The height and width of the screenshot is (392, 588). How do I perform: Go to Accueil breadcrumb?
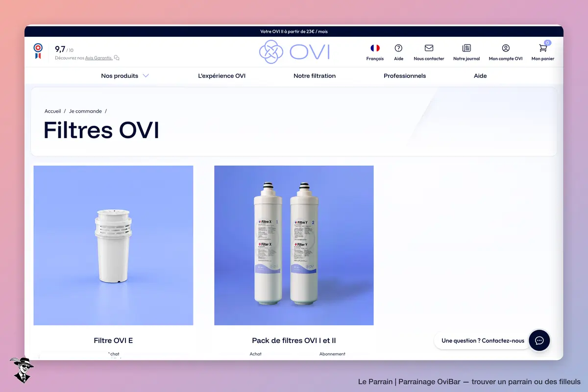click(x=52, y=111)
